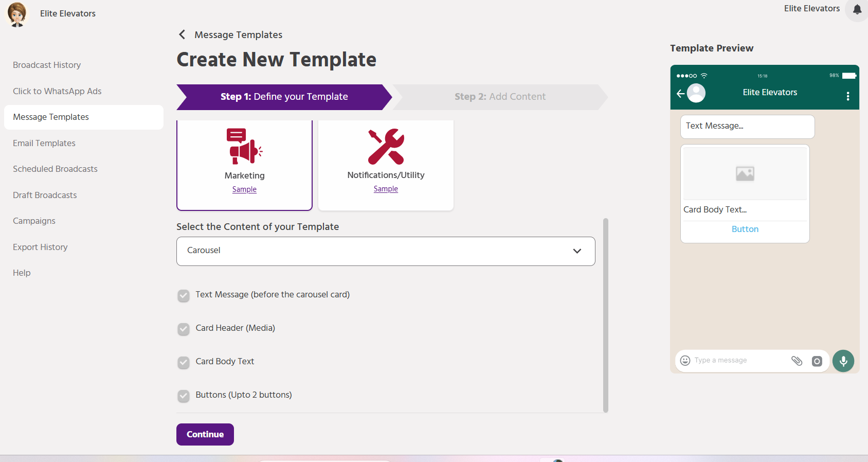The height and width of the screenshot is (462, 868).
Task: Click the camera icon in preview
Action: pos(817,361)
